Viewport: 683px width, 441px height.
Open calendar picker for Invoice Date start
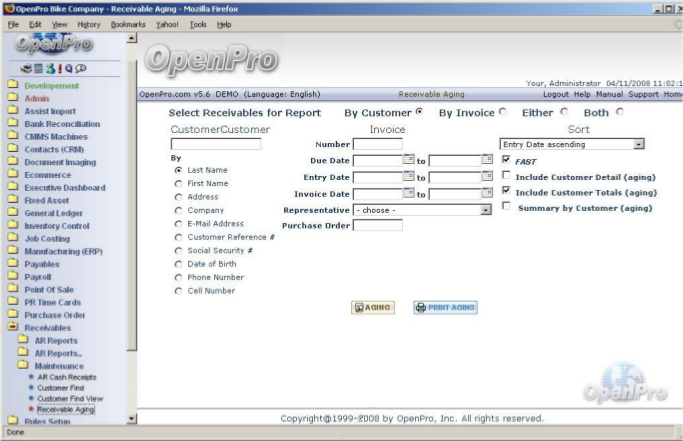(x=408, y=193)
